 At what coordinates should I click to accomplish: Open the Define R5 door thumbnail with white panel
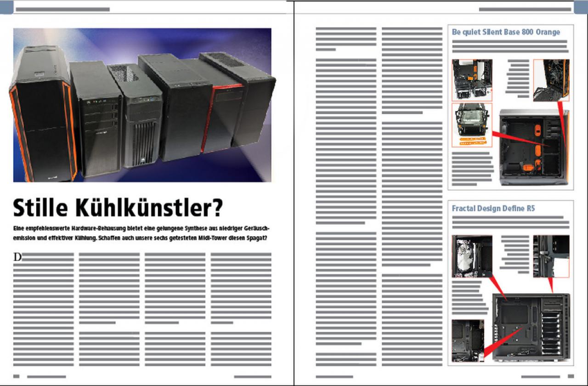pos(551,256)
